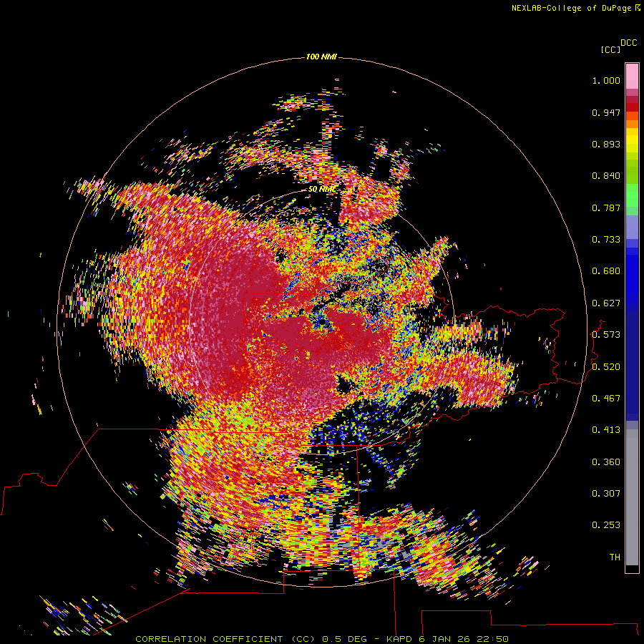
Task: Select the 0.680 scale value
Action: point(606,271)
